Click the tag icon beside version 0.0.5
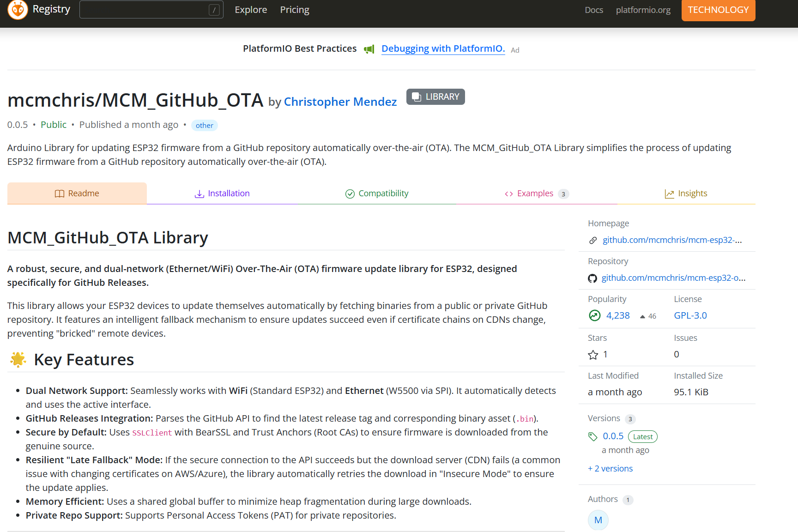798x532 pixels. tap(593, 436)
